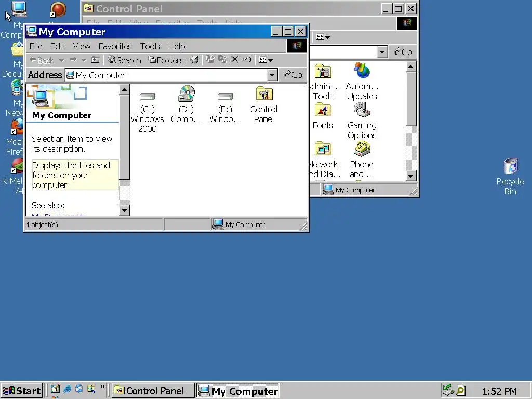Expand the address dropdown in Control Panel window
The width and height of the screenshot is (532, 399).
tap(382, 52)
